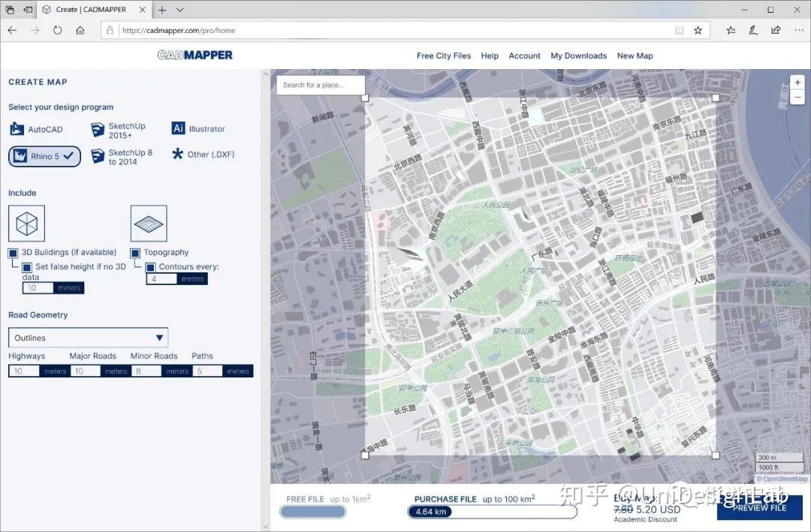
Task: Open a new browser tab
Action: click(x=162, y=10)
